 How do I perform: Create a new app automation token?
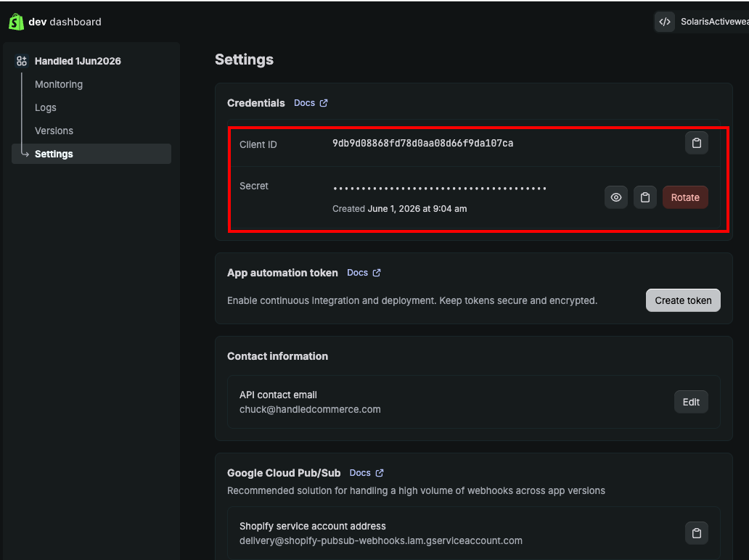[x=683, y=300]
